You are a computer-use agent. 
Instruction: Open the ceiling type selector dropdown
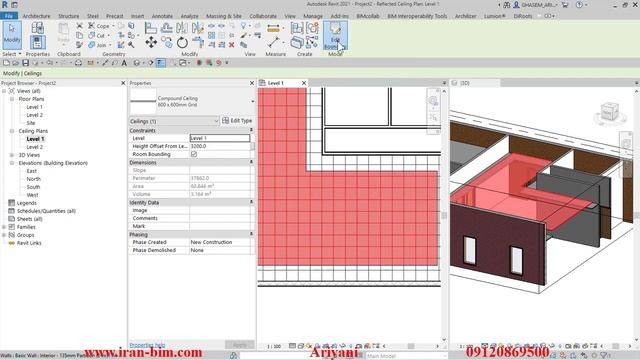pyautogui.click(x=253, y=101)
